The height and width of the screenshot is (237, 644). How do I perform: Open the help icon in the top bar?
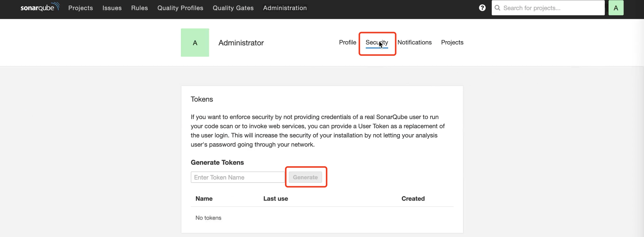coord(482,8)
